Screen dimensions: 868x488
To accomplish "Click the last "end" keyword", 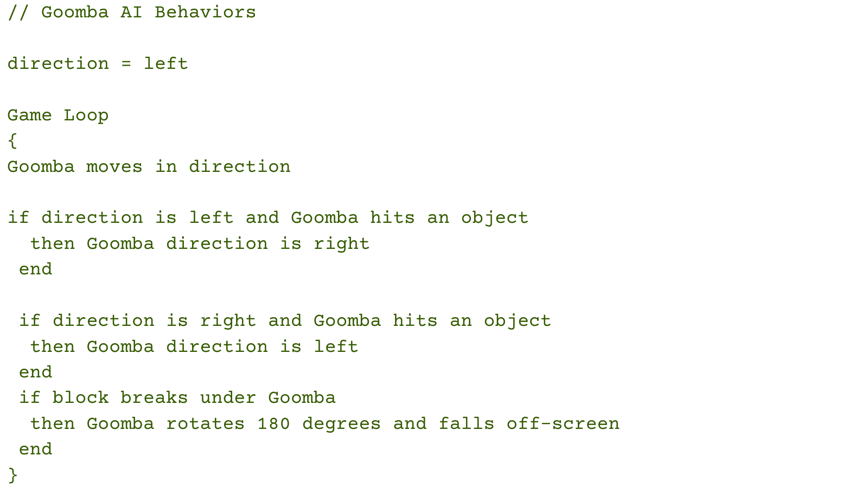I will pyautogui.click(x=36, y=450).
